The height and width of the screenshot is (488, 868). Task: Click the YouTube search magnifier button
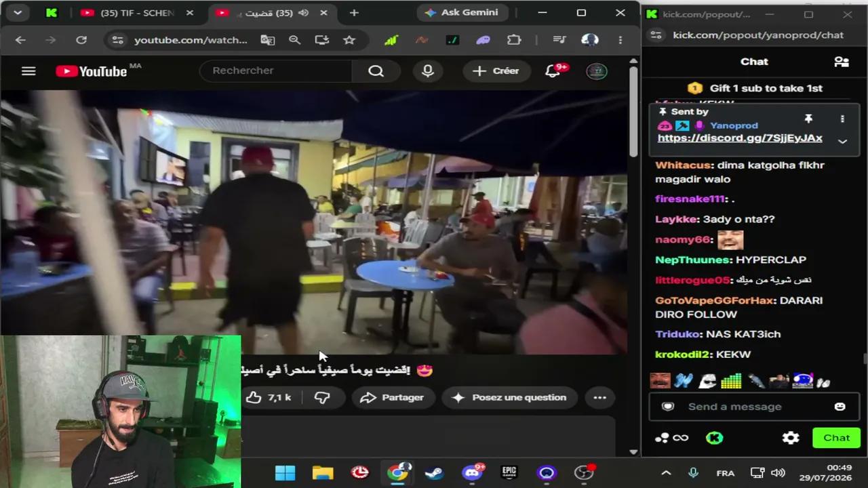(x=376, y=71)
